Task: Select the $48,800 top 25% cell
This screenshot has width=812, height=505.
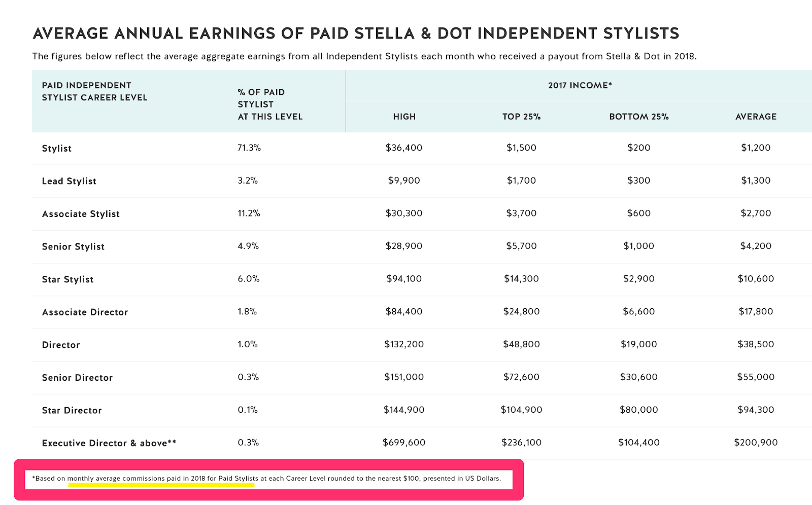Action: (x=521, y=344)
